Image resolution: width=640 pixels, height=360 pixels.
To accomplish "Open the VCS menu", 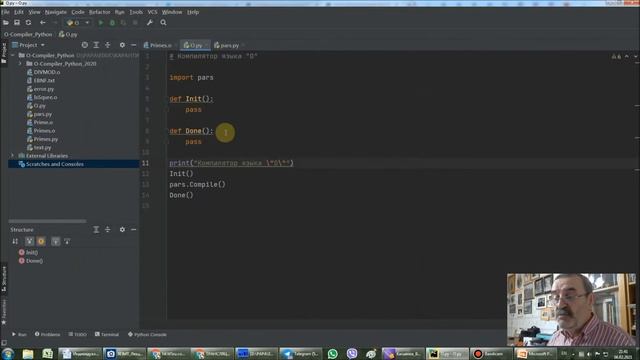I will coord(152,12).
